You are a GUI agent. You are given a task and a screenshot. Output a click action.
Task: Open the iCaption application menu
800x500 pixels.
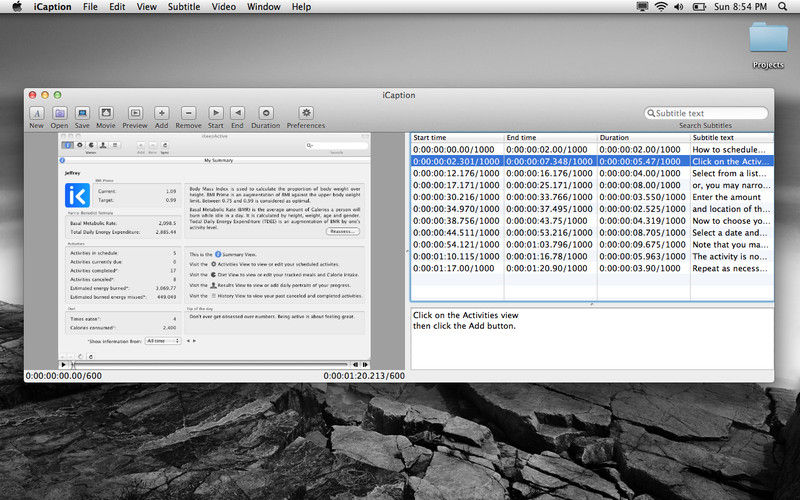click(53, 7)
